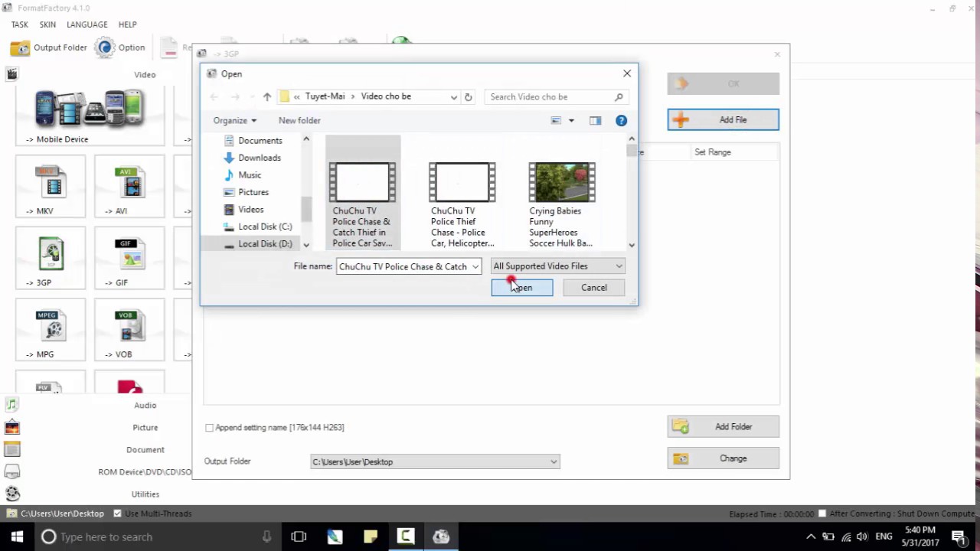Screen dimensions: 980x551
Task: Select Local Disk (C:) in navigation pane
Action: tap(264, 227)
